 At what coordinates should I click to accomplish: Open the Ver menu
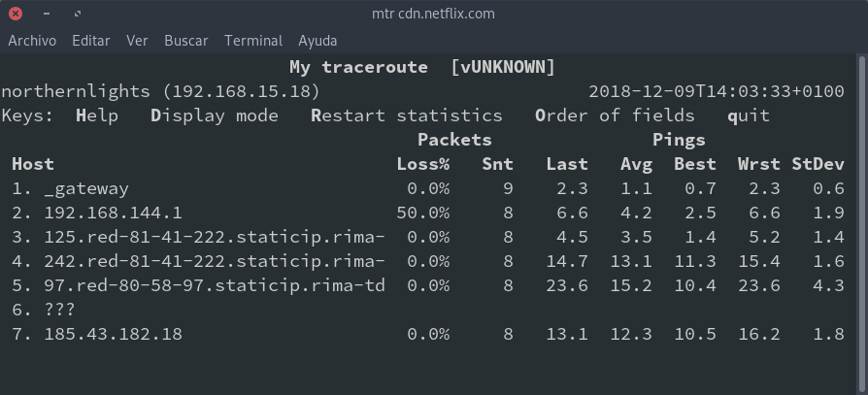coord(137,41)
